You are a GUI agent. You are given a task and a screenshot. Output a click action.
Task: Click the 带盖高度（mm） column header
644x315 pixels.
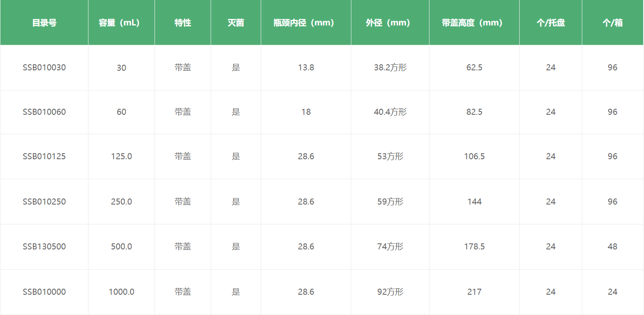pyautogui.click(x=474, y=23)
